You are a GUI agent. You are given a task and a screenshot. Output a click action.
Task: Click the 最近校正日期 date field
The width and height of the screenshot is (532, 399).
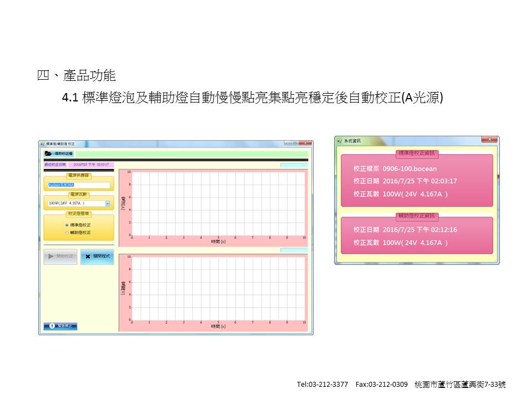[x=91, y=165]
